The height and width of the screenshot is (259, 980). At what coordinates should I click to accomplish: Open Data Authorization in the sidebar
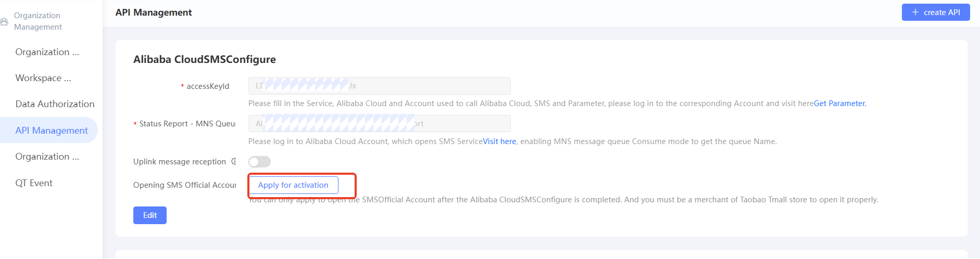(x=55, y=104)
